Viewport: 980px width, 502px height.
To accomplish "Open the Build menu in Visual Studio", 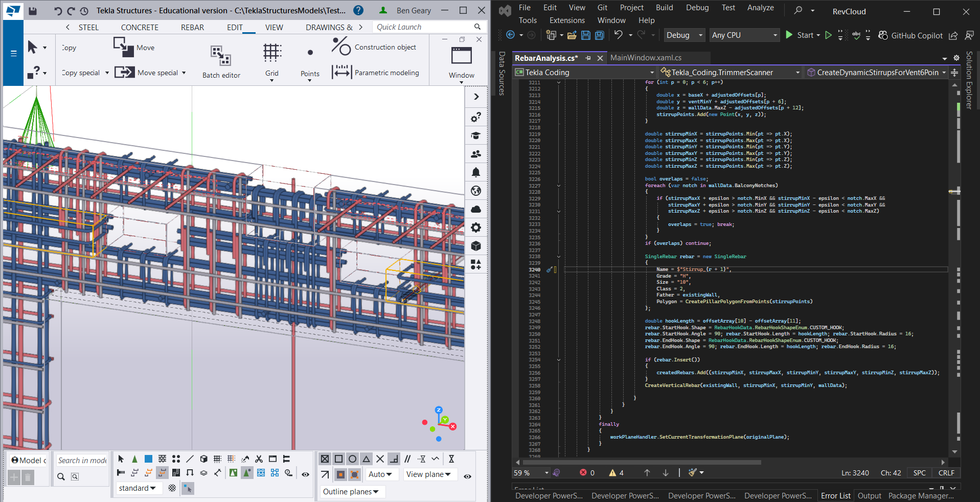I will (664, 8).
